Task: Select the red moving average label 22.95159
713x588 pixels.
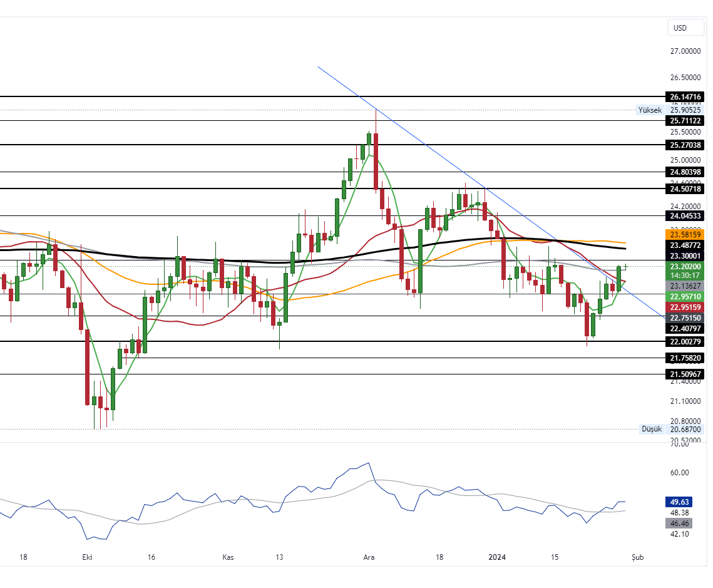Action: [x=685, y=307]
